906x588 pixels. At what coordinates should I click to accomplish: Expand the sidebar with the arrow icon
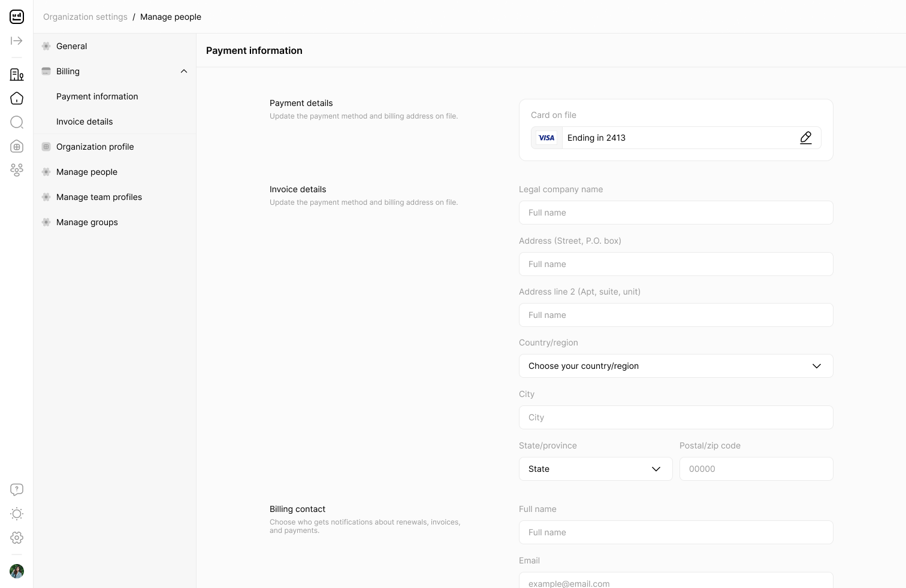(17, 41)
